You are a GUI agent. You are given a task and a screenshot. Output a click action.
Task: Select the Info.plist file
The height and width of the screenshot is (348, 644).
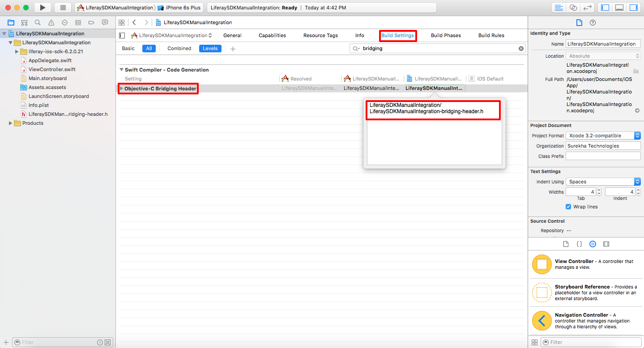[x=38, y=105]
